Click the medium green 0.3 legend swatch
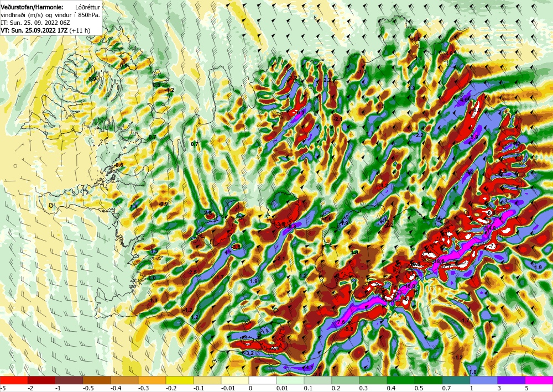The image size is (553, 392). point(373,380)
